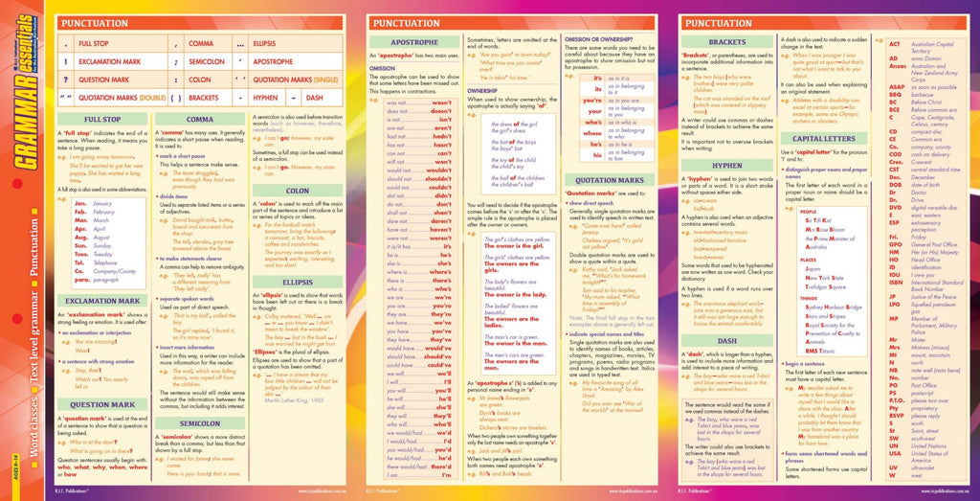The image size is (980, 501).
Task: Click 'whose' in the omission-ownership table
Action: point(591,133)
